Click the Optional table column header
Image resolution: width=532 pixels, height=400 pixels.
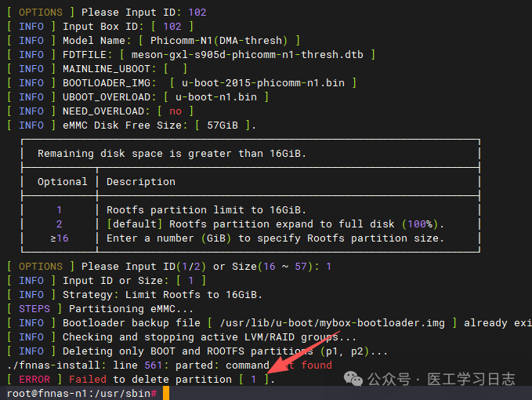tap(62, 182)
